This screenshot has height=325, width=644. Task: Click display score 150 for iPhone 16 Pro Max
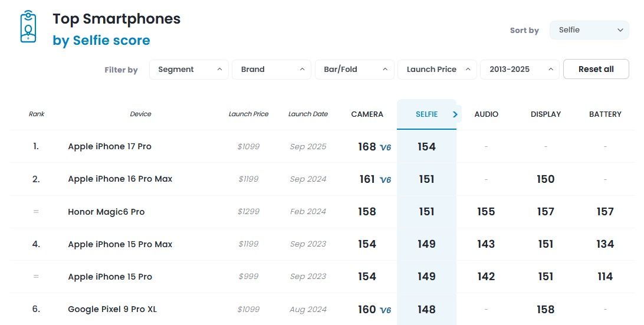click(546, 179)
